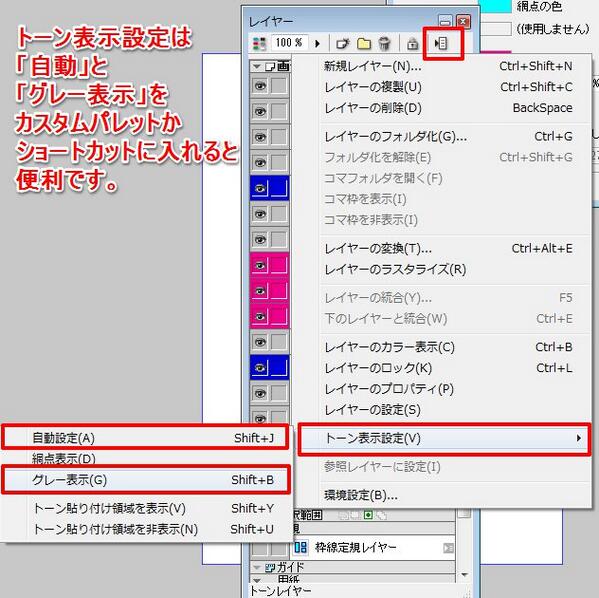Choose 網点表示(D) in the submenu

point(145,459)
